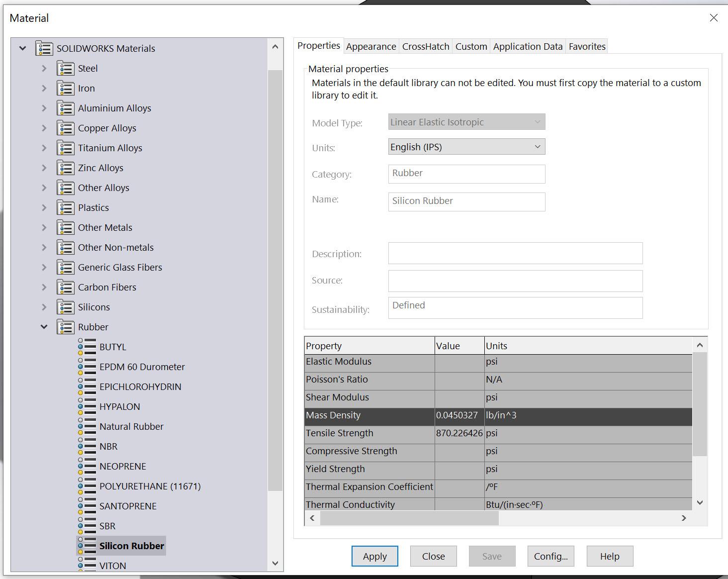Click the EPDM 60 Durometer material icon

tap(87, 367)
